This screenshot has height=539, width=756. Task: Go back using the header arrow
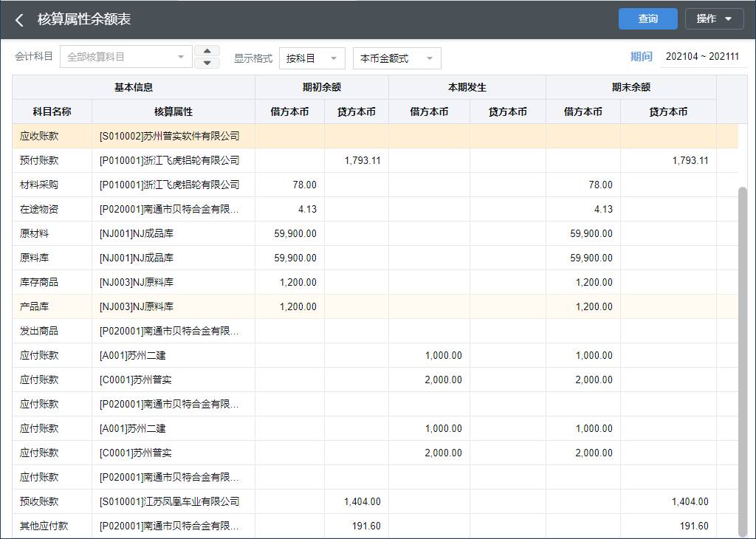pos(19,20)
